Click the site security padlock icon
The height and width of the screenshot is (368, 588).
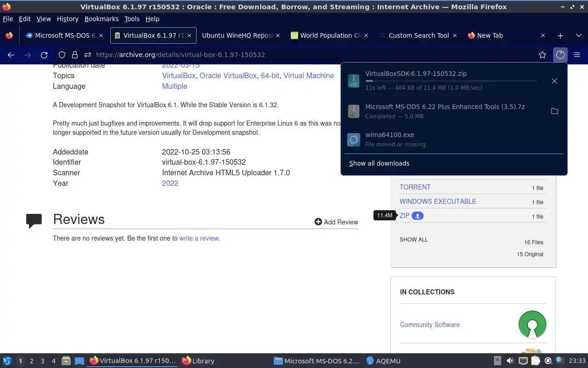74,55
